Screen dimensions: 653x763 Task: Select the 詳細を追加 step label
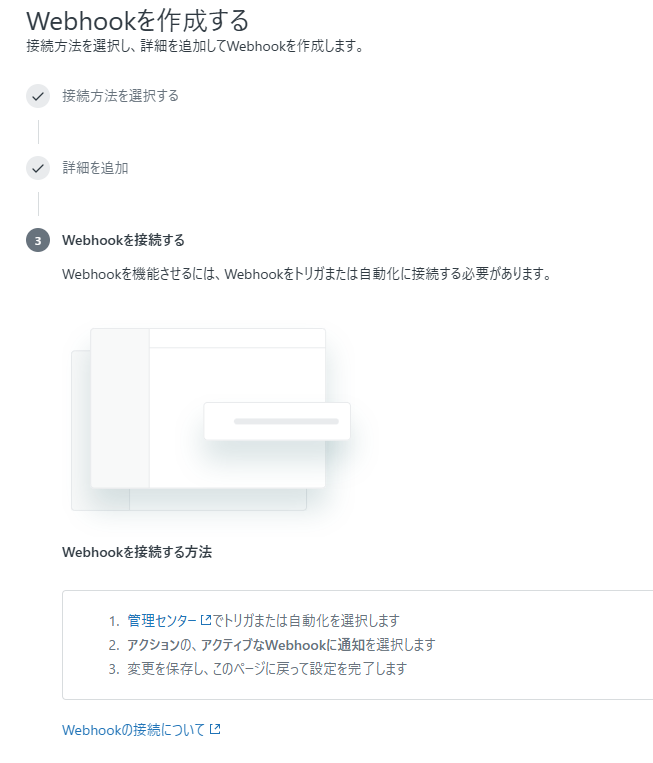click(x=95, y=168)
